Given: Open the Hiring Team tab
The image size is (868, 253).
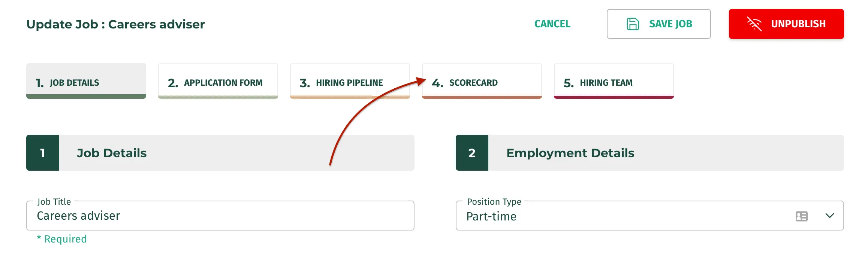Looking at the screenshot, I should point(614,81).
